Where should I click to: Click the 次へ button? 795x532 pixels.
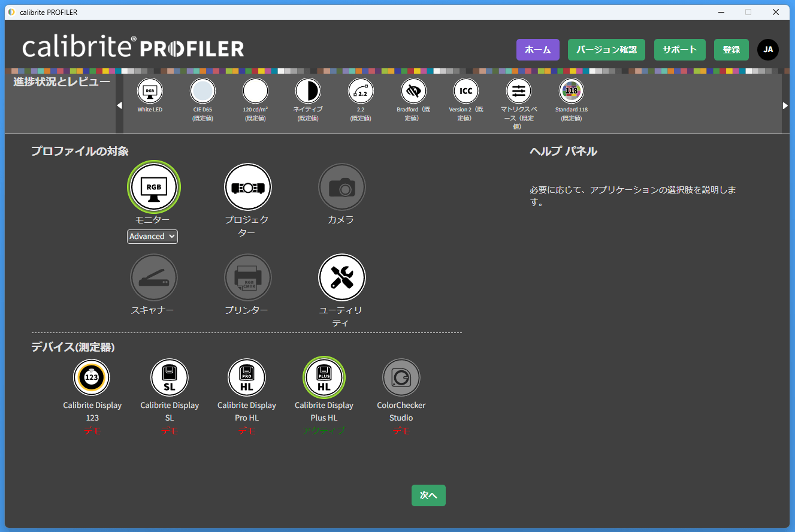pos(428,495)
